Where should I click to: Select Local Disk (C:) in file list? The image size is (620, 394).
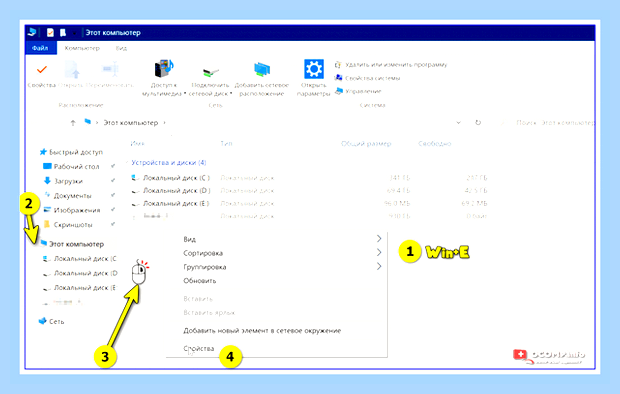click(x=176, y=178)
